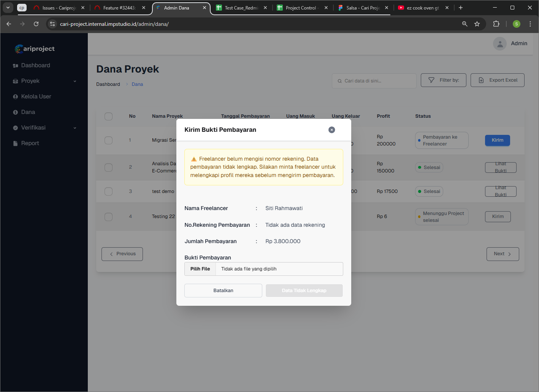Image resolution: width=539 pixels, height=392 pixels.
Task: Close the Kirim Bukti Pembayaran dialog
Action: tap(331, 130)
